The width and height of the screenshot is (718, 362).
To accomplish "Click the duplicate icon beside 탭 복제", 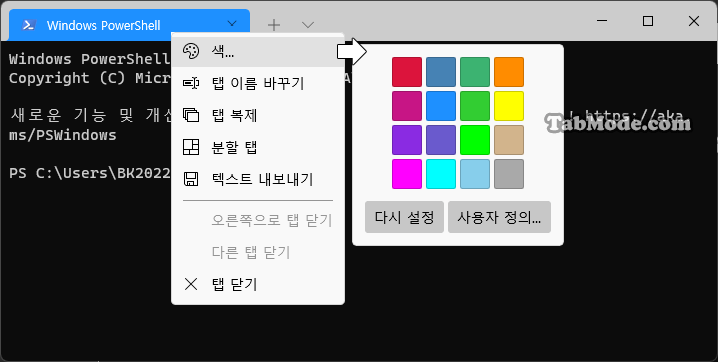I will click(191, 115).
